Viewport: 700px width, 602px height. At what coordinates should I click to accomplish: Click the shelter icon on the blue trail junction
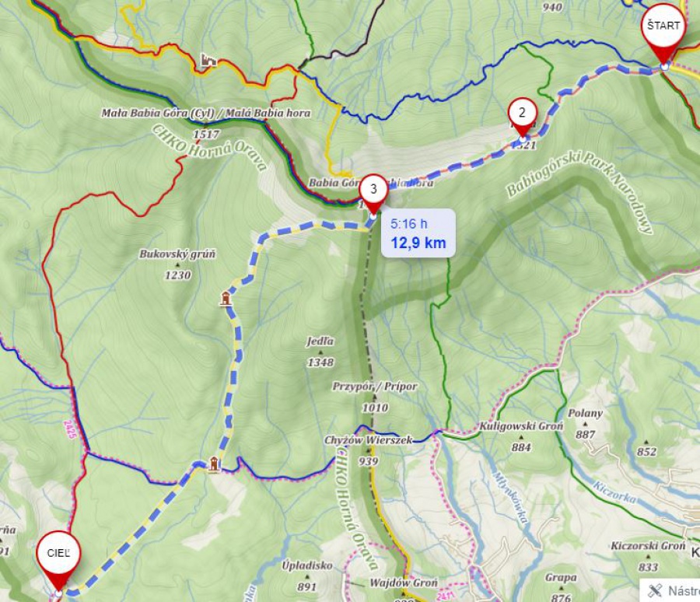pos(214,464)
